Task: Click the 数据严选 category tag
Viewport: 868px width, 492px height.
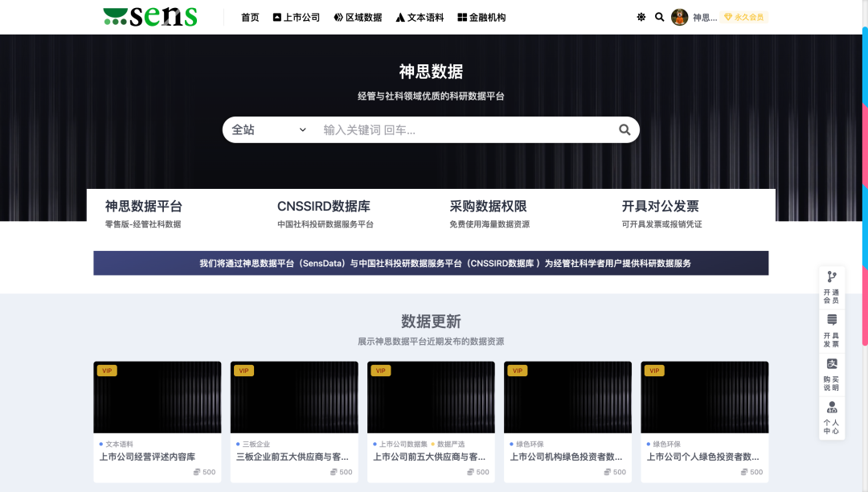Action: pos(451,444)
